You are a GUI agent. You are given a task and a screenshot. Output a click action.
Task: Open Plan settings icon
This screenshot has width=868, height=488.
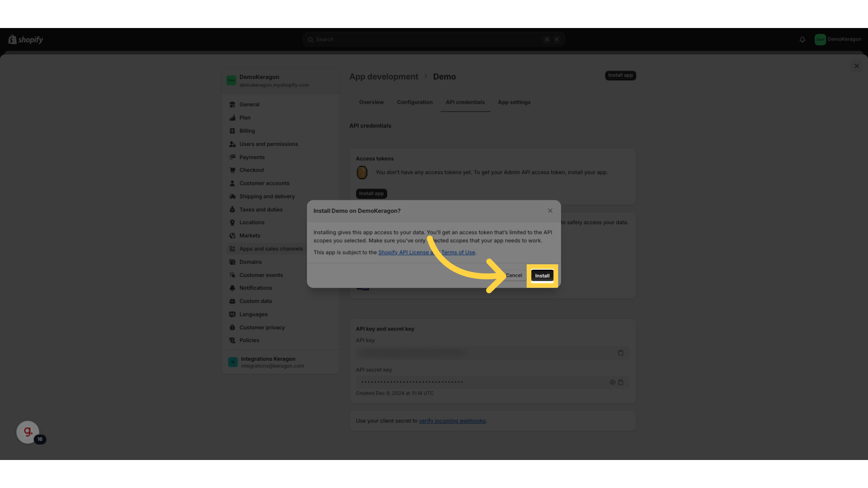click(232, 117)
